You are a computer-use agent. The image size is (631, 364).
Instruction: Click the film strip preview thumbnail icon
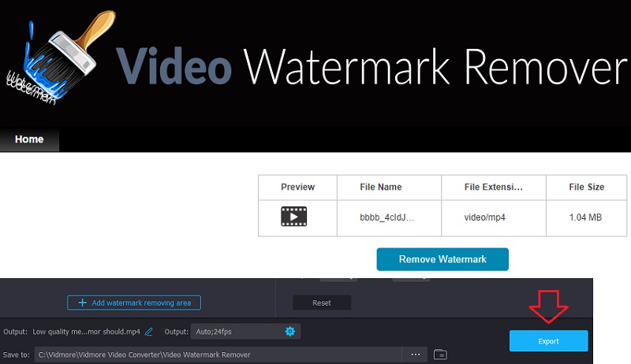(293, 216)
